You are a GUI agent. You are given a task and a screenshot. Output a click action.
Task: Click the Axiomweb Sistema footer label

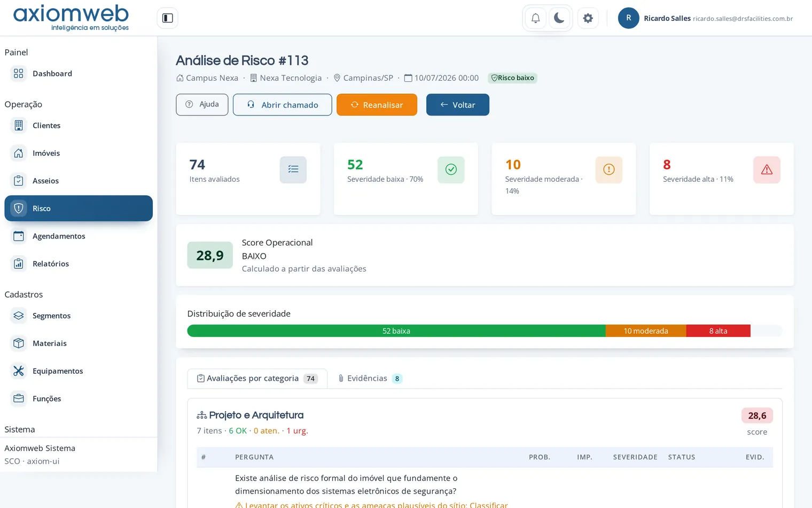point(40,448)
